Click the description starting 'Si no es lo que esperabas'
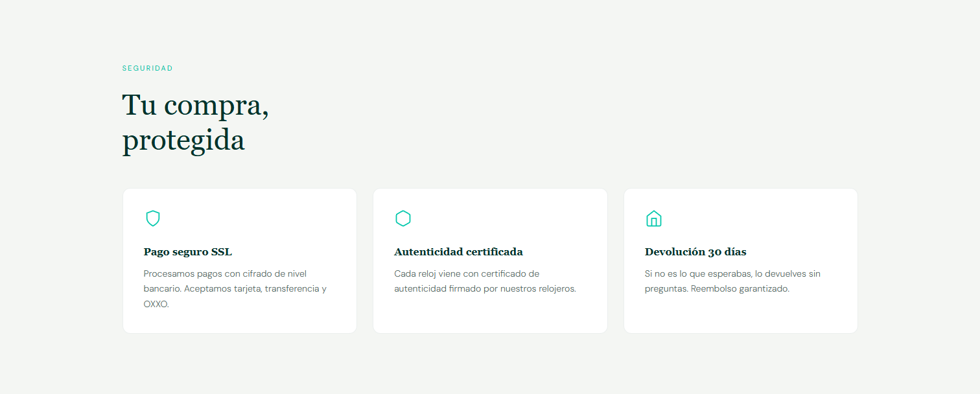 (x=732, y=281)
